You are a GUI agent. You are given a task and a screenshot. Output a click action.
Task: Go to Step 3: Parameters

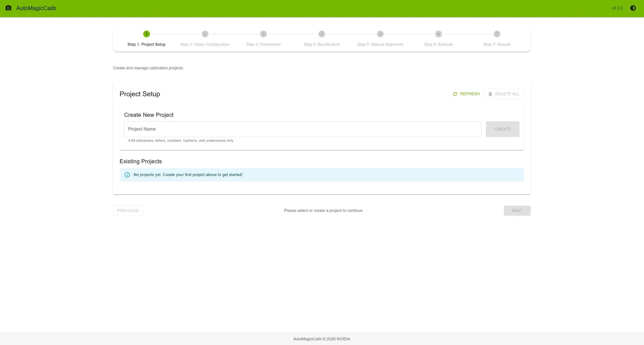263,39
